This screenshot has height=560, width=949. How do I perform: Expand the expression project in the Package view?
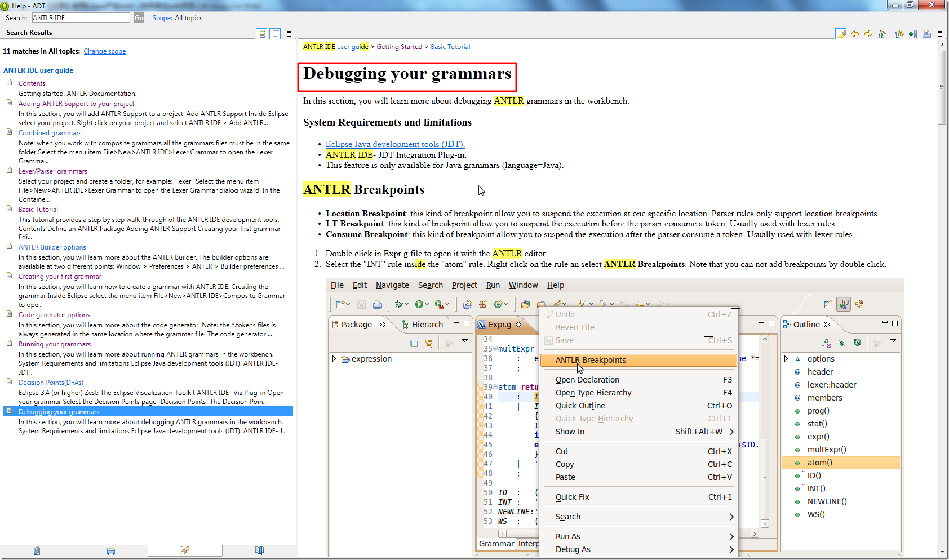pos(334,359)
